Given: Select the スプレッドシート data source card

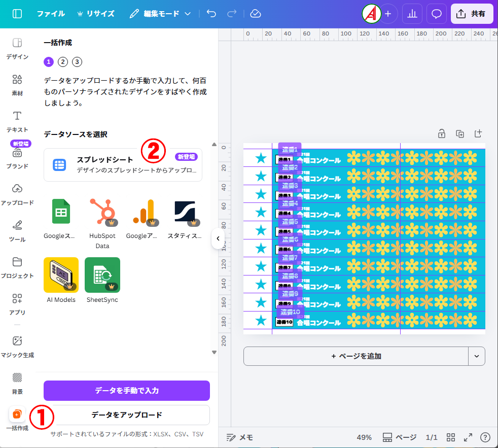Looking at the screenshot, I should (x=123, y=165).
